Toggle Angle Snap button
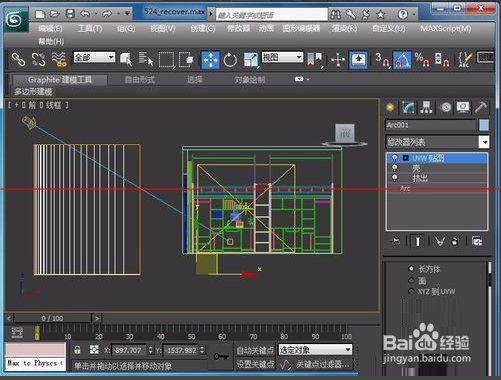This screenshot has width=501, height=380. tap(402, 60)
